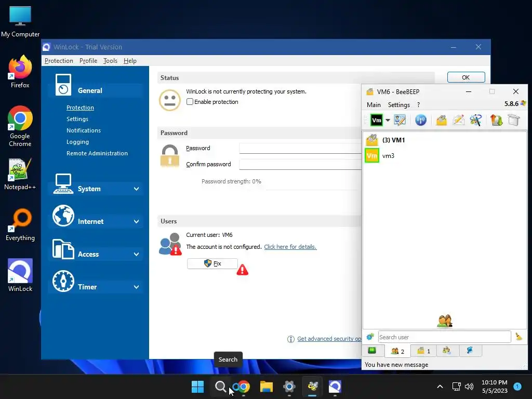Select user vm3 in the BeeBEEP list
The height and width of the screenshot is (399, 532).
coord(445,156)
